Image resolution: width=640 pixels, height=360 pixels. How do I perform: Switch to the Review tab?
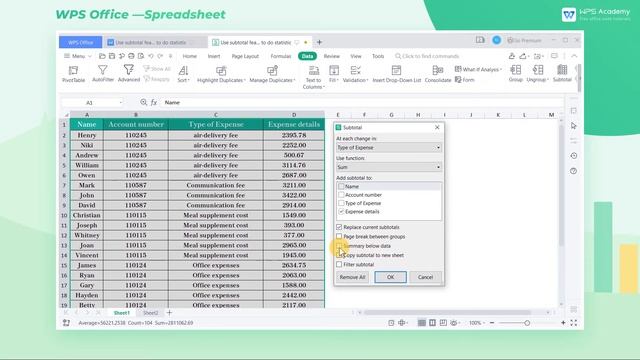[x=331, y=56]
